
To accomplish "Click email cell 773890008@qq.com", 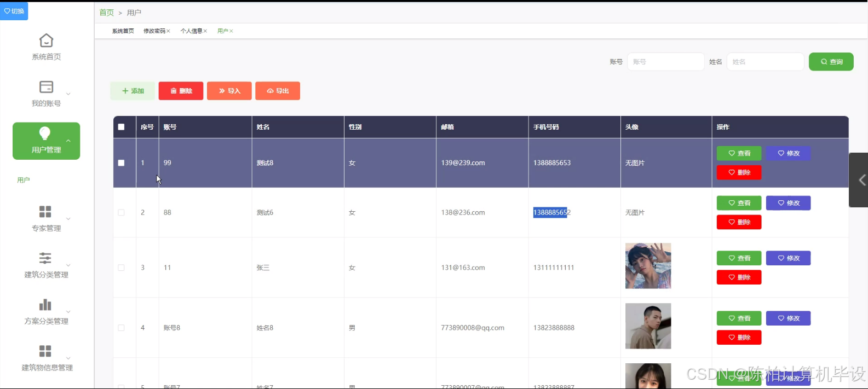I will pos(473,328).
